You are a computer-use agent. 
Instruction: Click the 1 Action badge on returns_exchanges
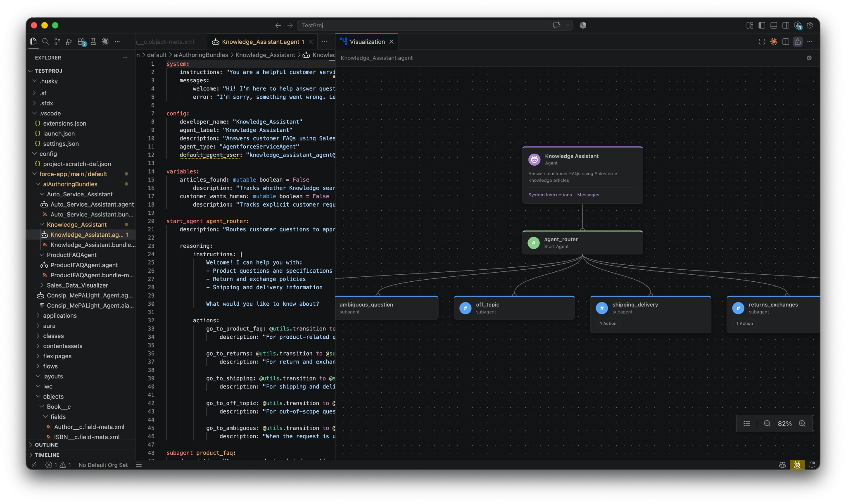tap(744, 323)
